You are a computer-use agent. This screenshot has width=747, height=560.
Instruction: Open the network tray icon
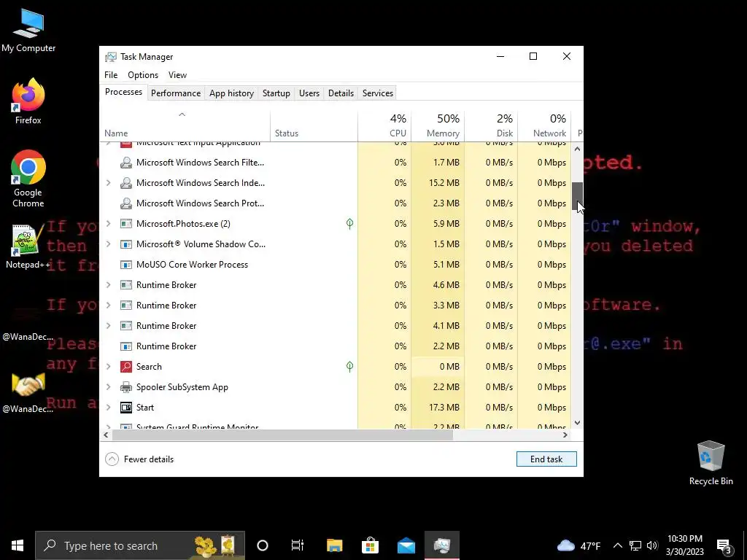click(x=635, y=545)
